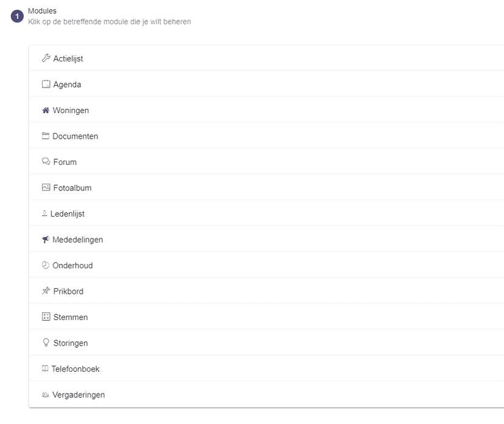This screenshot has height=424, width=504.
Task: Click the megaphone icon beside Mededelingen
Action: point(46,239)
